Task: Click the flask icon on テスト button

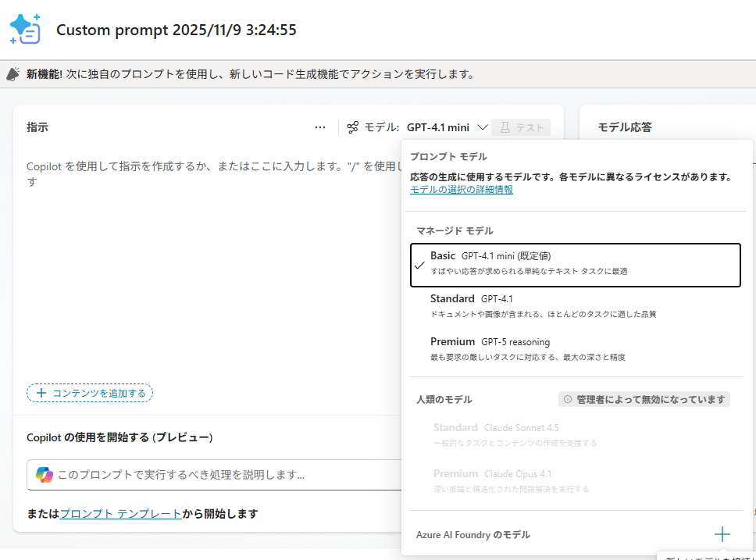Action: 505,127
